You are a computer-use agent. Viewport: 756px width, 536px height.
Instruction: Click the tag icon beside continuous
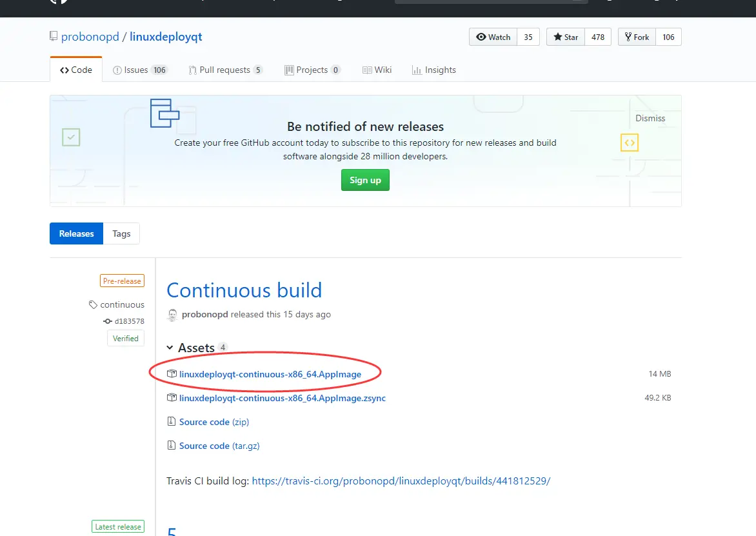point(93,304)
